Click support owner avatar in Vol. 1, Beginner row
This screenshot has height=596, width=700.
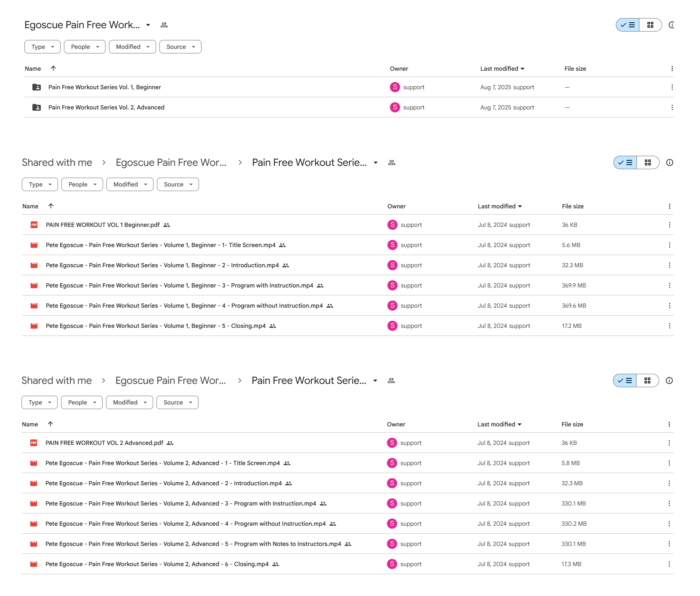pyautogui.click(x=395, y=87)
